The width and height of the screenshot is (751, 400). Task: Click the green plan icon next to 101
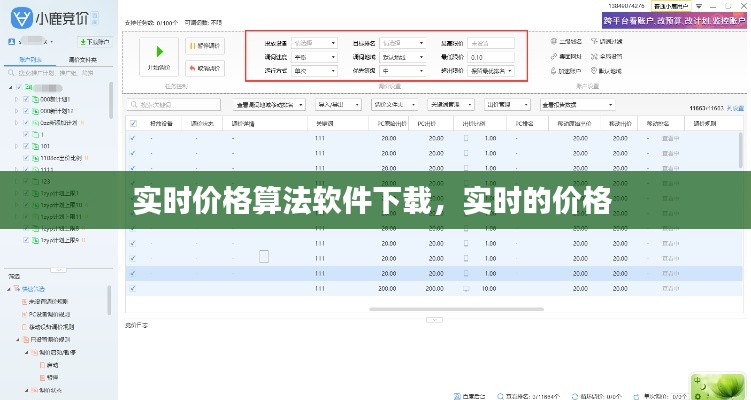pos(33,144)
